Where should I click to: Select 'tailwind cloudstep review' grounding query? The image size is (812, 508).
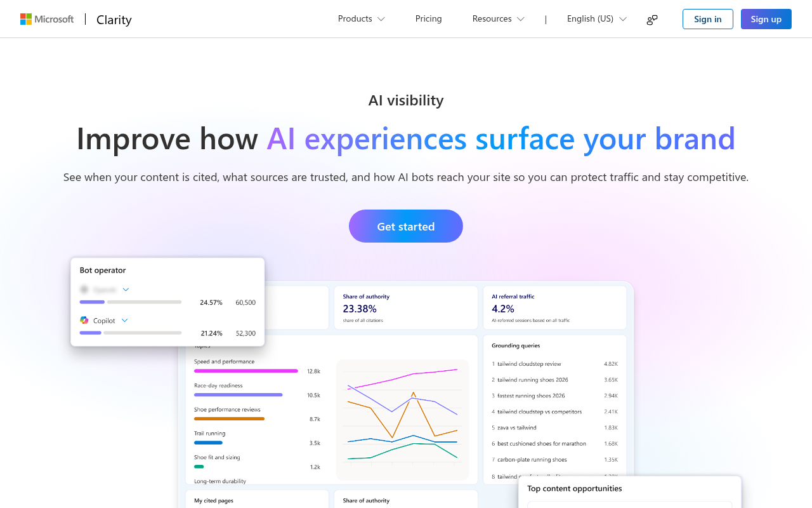(x=529, y=364)
